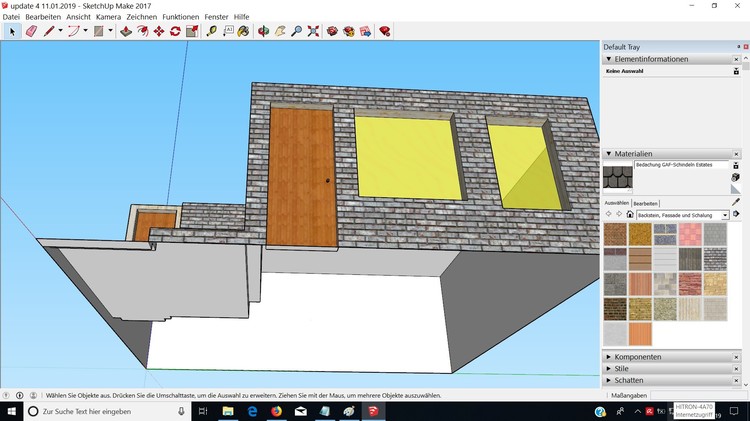750x421 pixels.
Task: Click Send to LayOut icon
Action: (365, 32)
